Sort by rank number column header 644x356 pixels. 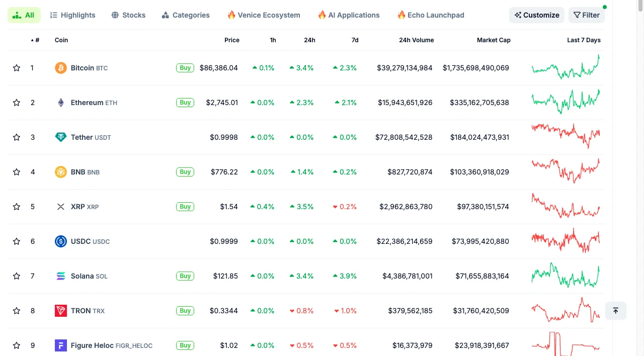[x=35, y=40]
